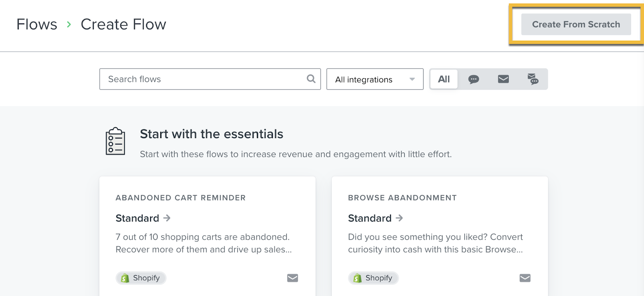
Task: Click the breadcrumb chevron separator
Action: 69,25
